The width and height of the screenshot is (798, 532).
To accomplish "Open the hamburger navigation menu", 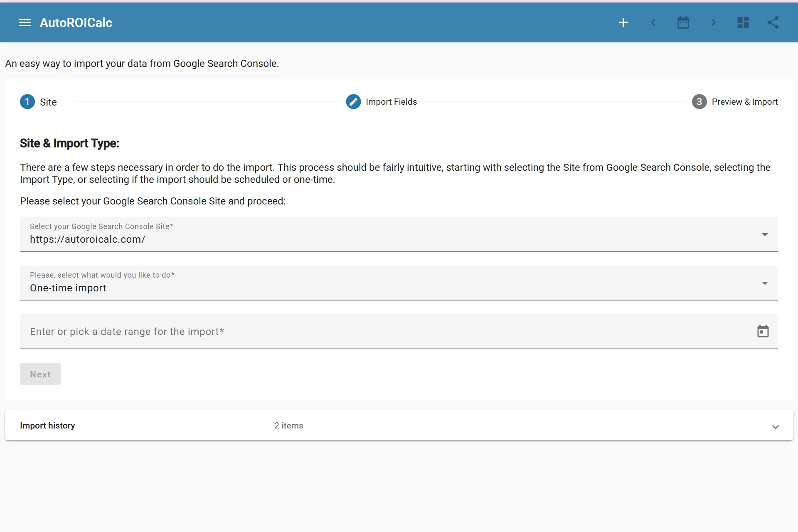I will point(25,22).
